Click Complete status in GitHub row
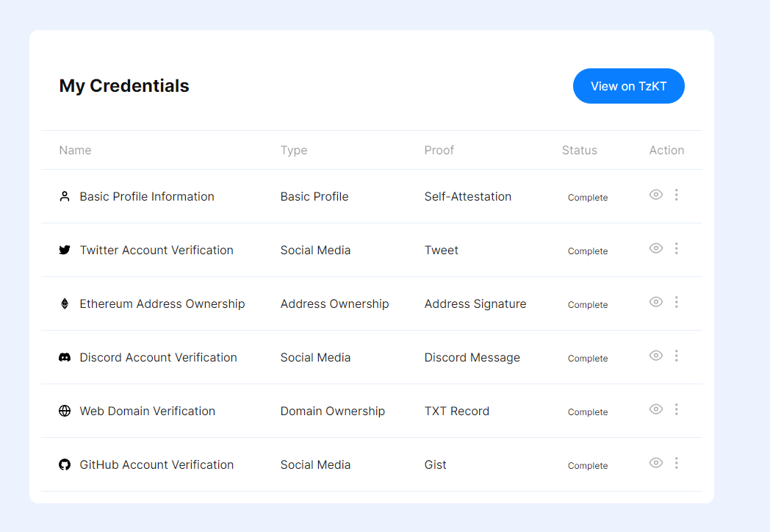 click(588, 465)
